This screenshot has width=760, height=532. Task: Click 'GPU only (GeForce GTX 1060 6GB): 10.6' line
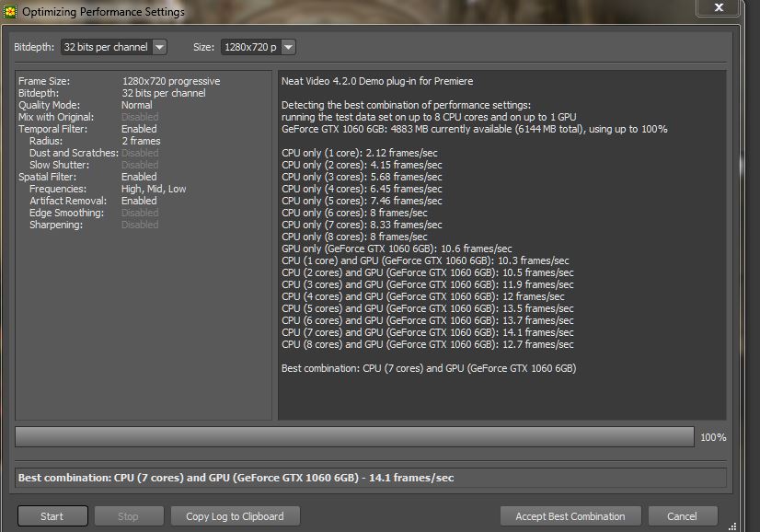(397, 249)
